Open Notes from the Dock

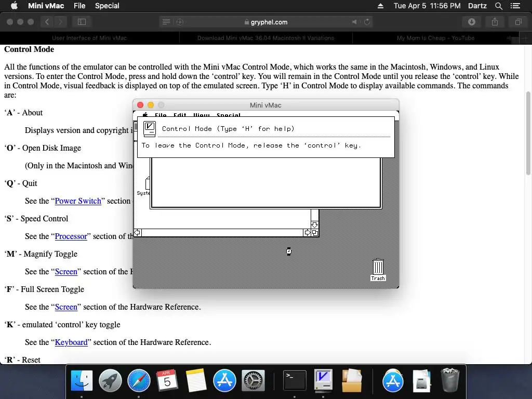click(196, 380)
